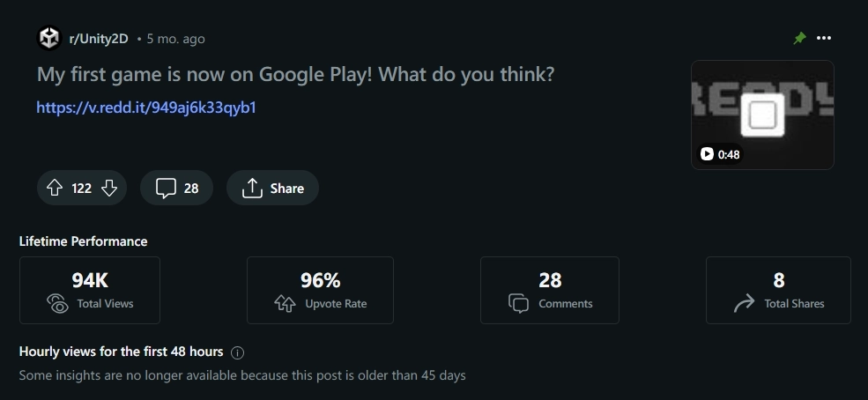The width and height of the screenshot is (868, 400).
Task: Upvote the post with the up arrow
Action: click(x=55, y=188)
